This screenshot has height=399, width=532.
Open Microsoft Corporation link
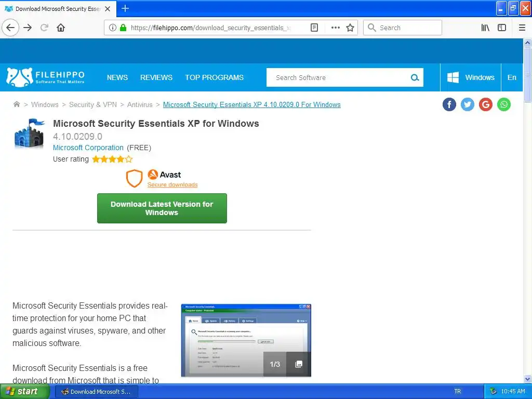click(88, 148)
